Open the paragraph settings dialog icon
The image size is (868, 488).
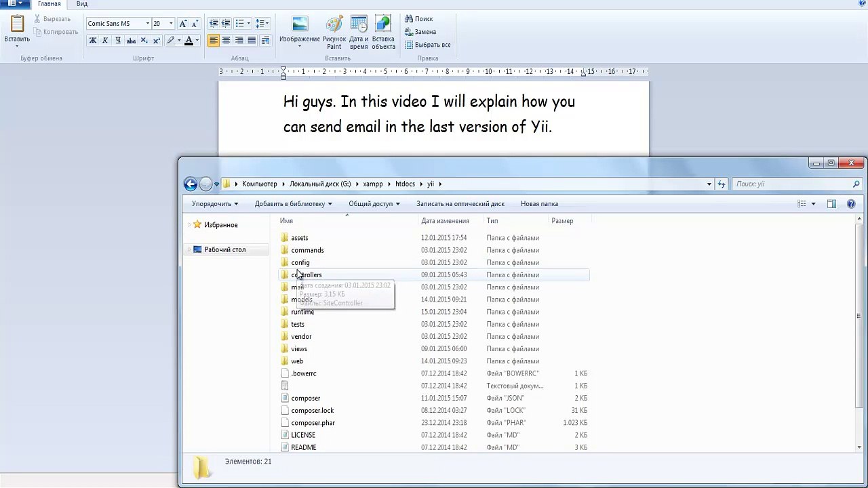(x=265, y=41)
